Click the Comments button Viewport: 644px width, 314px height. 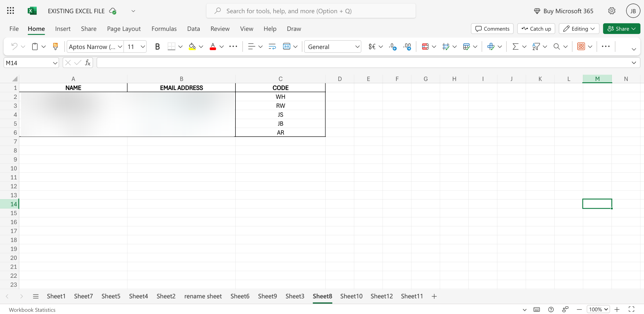(492, 29)
